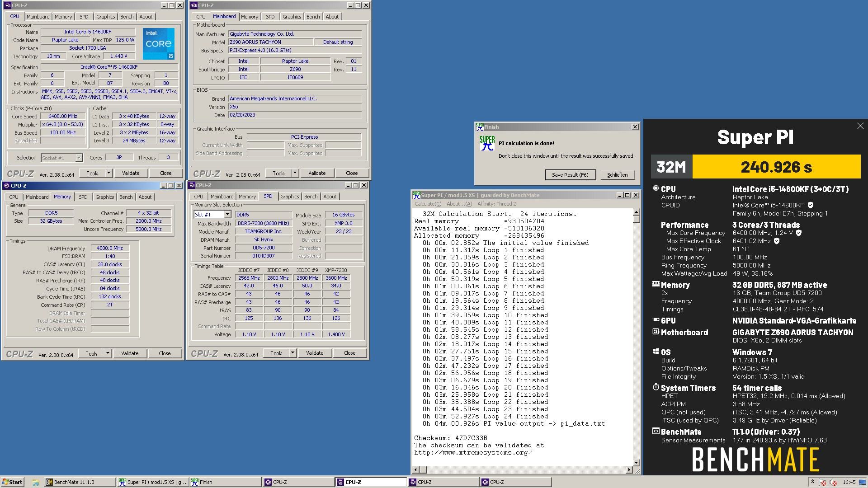Click Tools button in the Memory CPU-Z window
This screenshot has width=868, height=488.
click(92, 353)
